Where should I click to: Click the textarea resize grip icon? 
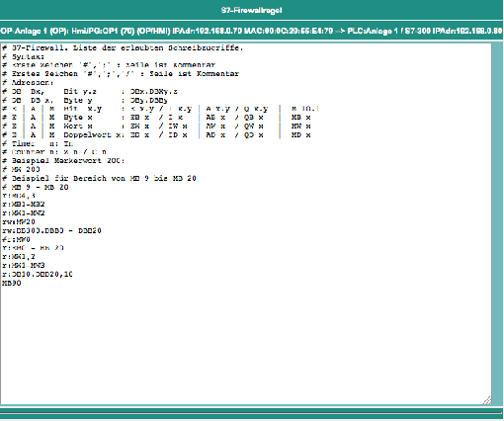pyautogui.click(x=487, y=400)
